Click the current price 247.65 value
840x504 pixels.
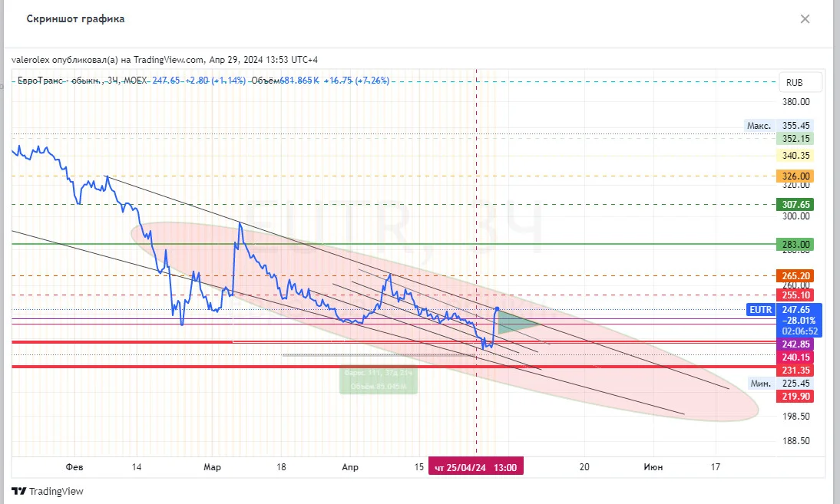[796, 310]
